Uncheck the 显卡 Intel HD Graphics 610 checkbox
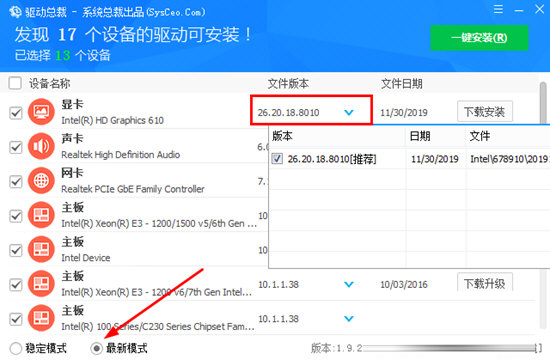 (x=16, y=113)
